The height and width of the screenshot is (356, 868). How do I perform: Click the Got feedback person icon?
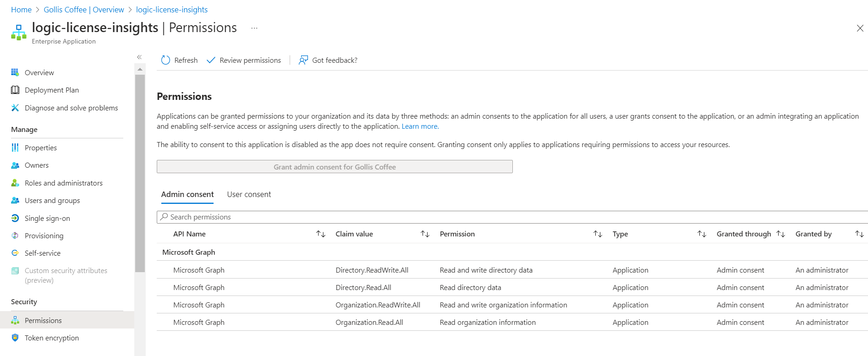point(303,60)
